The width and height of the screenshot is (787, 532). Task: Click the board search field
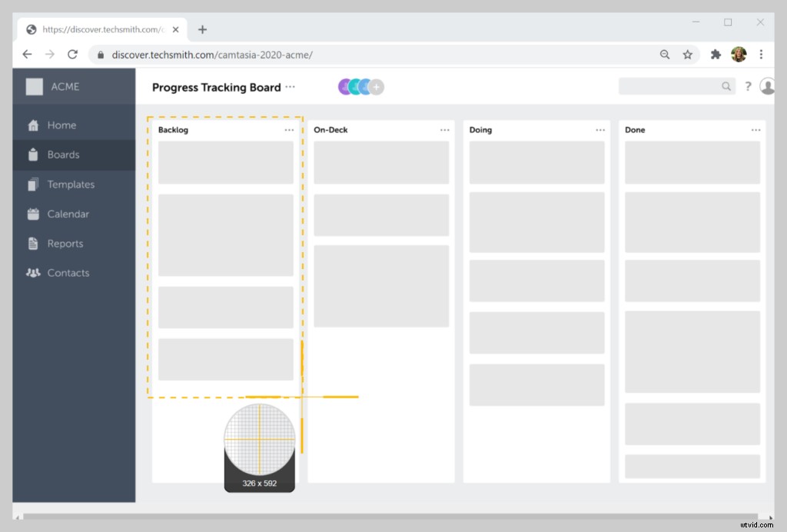[669, 87]
